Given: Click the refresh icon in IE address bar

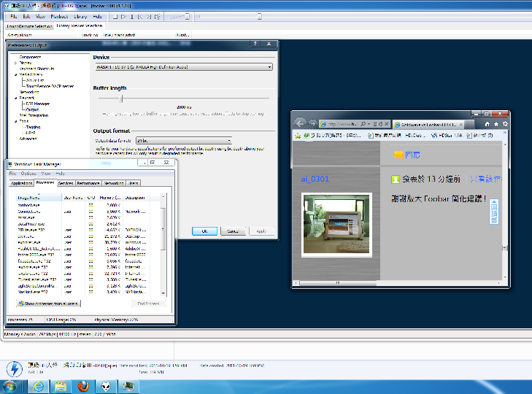Looking at the screenshot, I should 380,124.
